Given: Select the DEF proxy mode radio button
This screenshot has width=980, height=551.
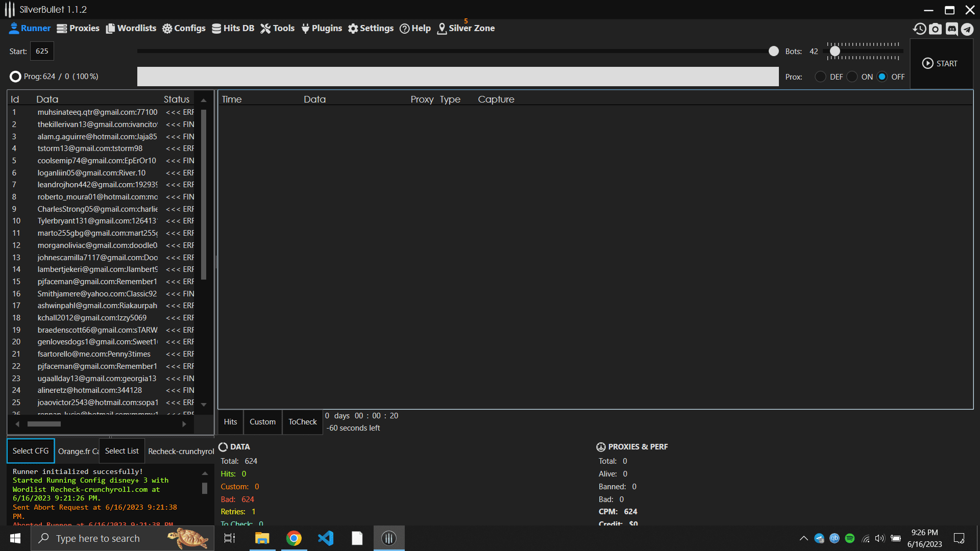Looking at the screenshot, I should click(820, 77).
